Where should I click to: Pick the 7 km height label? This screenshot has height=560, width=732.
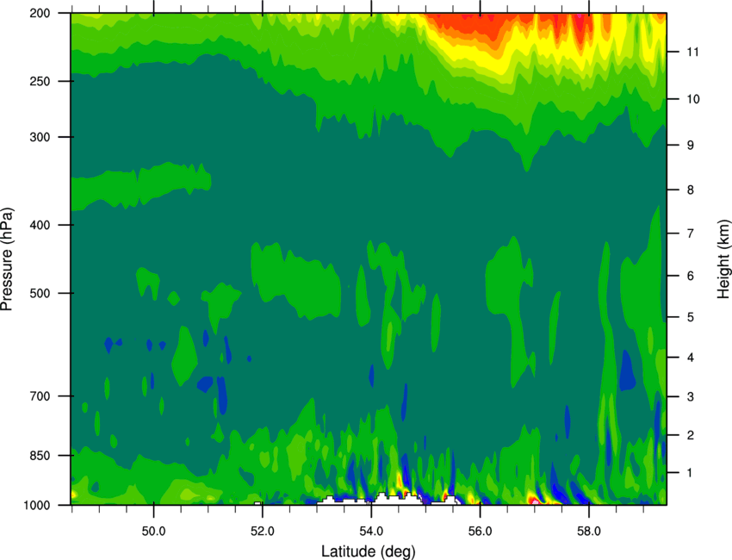coord(691,233)
